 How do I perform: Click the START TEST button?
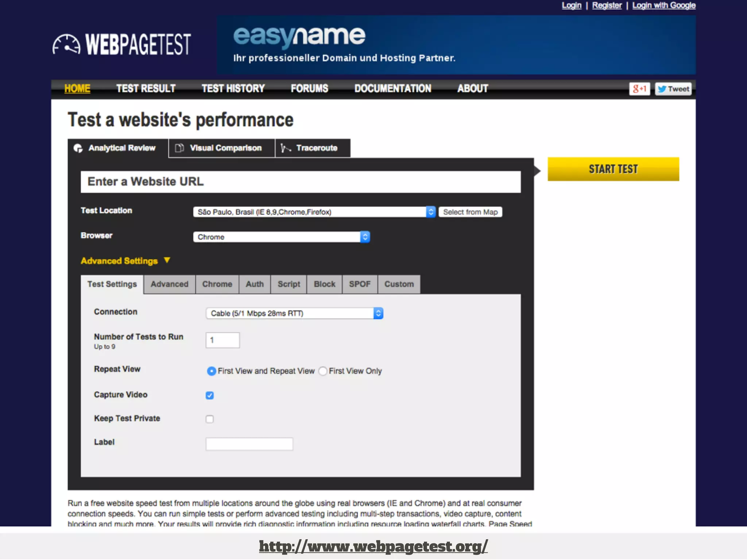[x=614, y=169]
